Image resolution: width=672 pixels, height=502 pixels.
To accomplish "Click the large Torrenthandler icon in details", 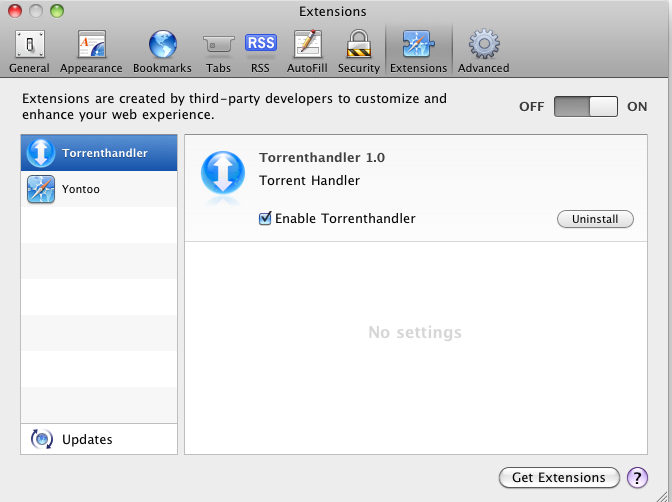I will click(222, 172).
